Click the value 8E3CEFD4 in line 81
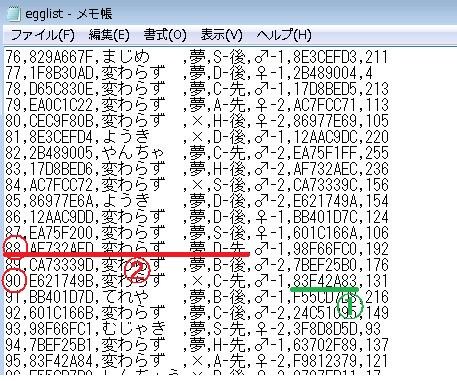The image size is (457, 381). tap(60, 137)
